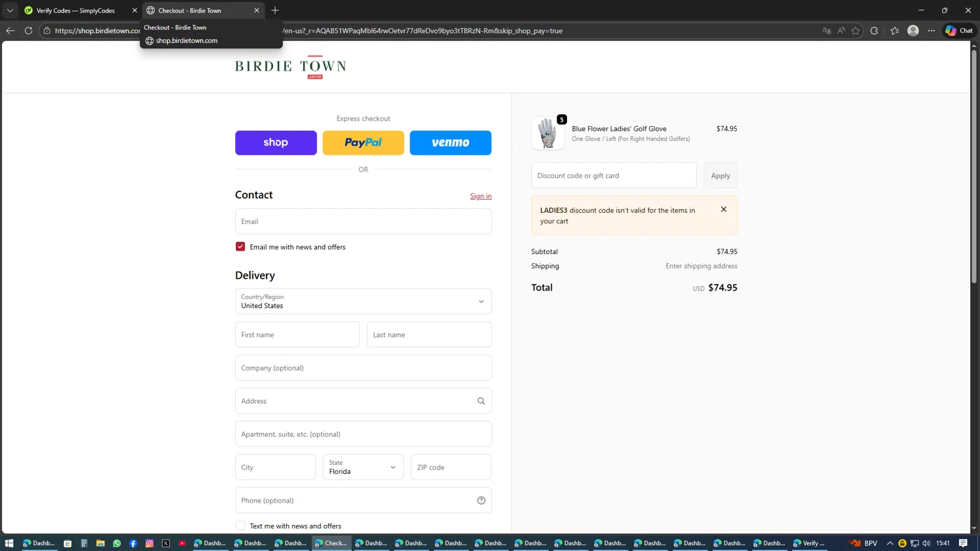The image size is (980, 551).
Task: Click the Birdie Town logo
Action: click(291, 67)
